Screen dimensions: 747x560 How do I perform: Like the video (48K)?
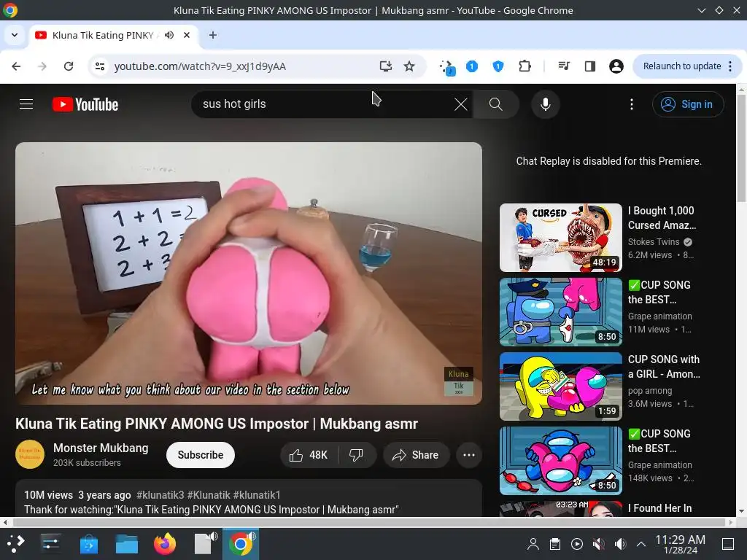point(309,455)
